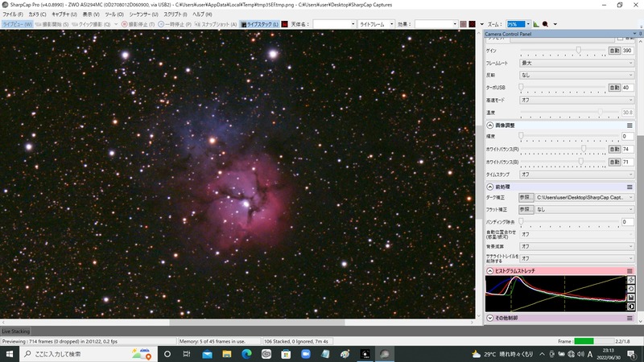Click the dark red square toolbar icon
The height and width of the screenshot is (362, 644).
[473, 24]
